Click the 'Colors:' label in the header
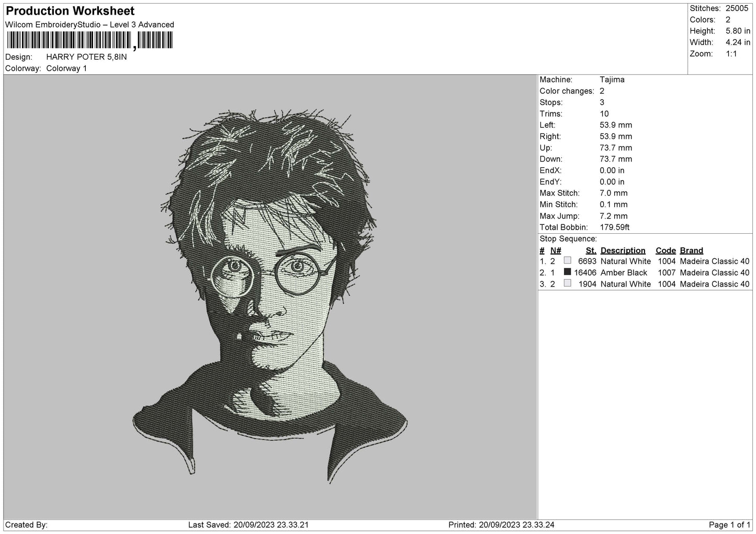 coord(703,20)
